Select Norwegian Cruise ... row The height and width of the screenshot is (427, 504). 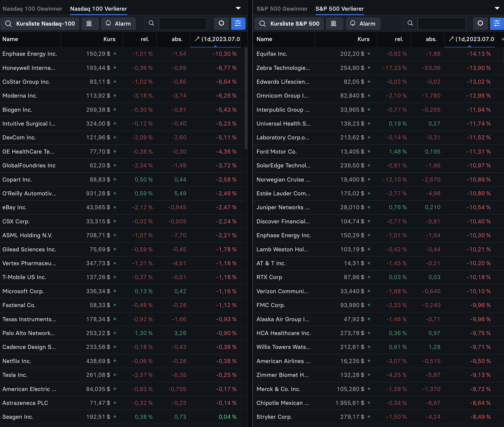pyautogui.click(x=378, y=179)
